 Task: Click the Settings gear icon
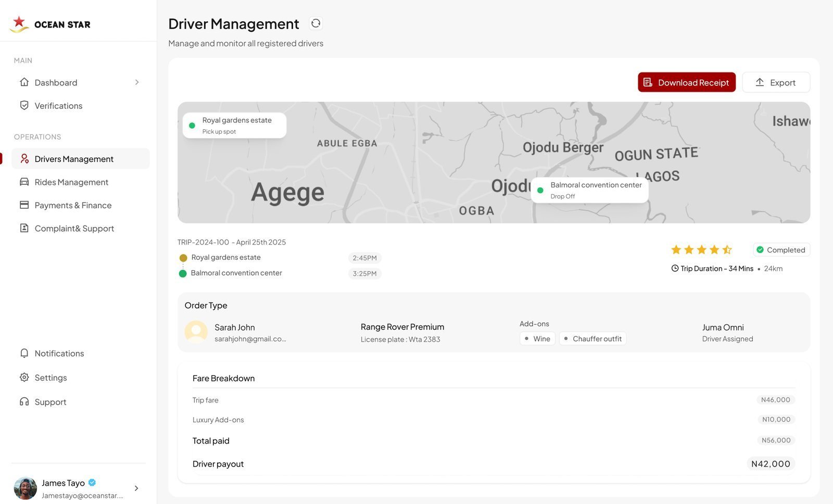pos(24,377)
